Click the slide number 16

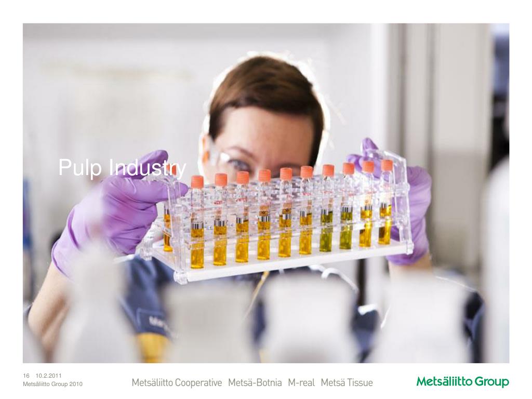click(26, 376)
